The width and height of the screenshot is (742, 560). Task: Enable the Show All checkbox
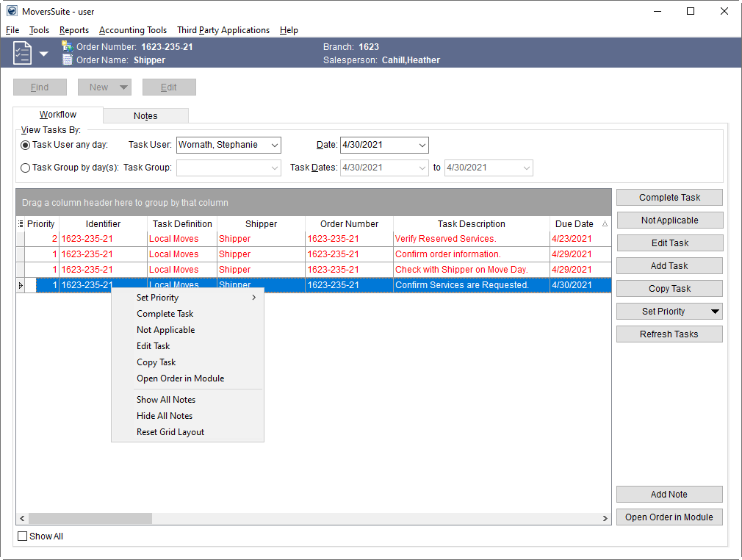pyautogui.click(x=23, y=536)
